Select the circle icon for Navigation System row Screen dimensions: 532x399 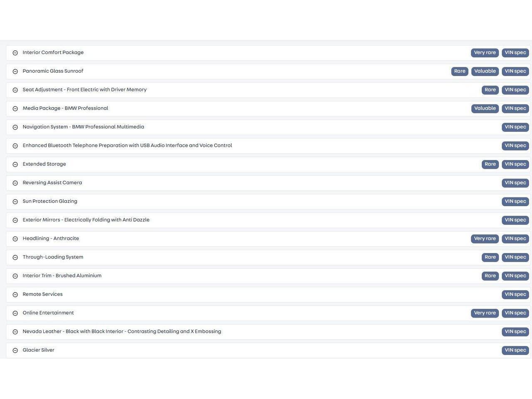click(x=15, y=127)
